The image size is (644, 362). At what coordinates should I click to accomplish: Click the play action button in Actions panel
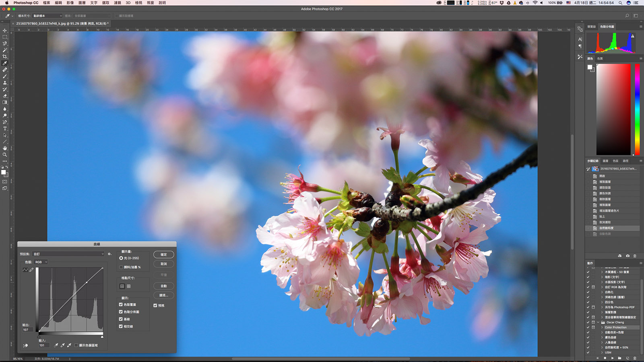point(613,358)
